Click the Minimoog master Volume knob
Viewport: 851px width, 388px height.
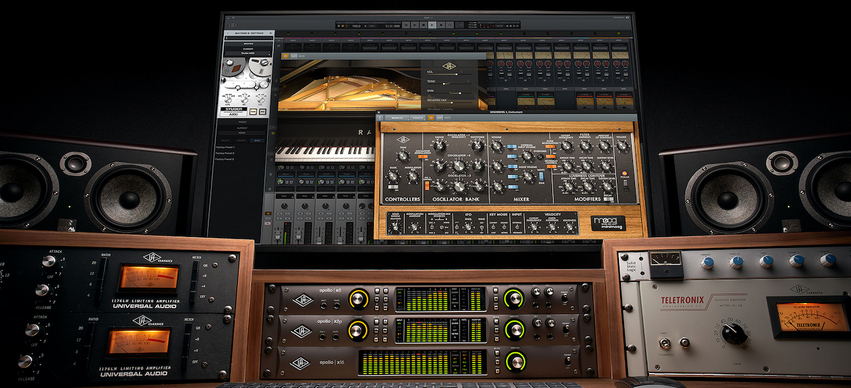pos(623,145)
